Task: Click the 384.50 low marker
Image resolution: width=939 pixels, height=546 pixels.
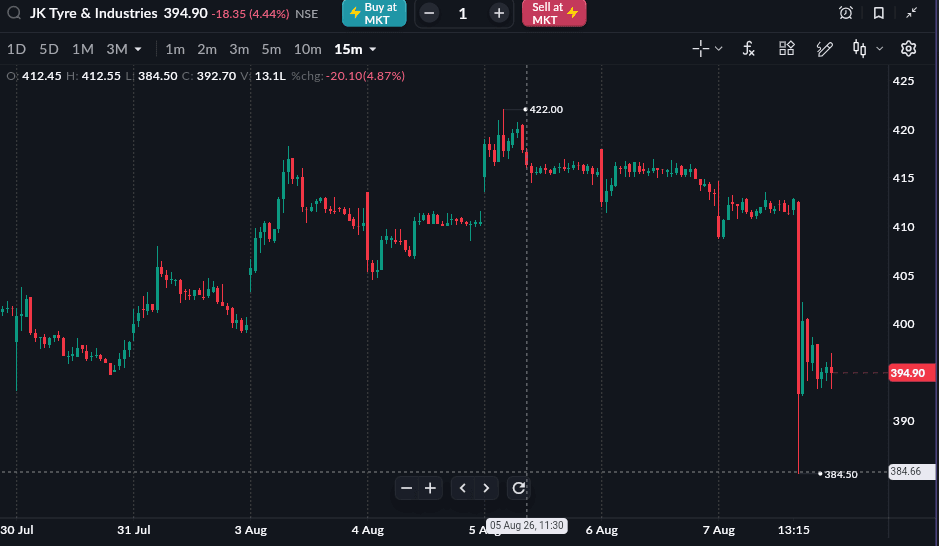Action: point(841,474)
